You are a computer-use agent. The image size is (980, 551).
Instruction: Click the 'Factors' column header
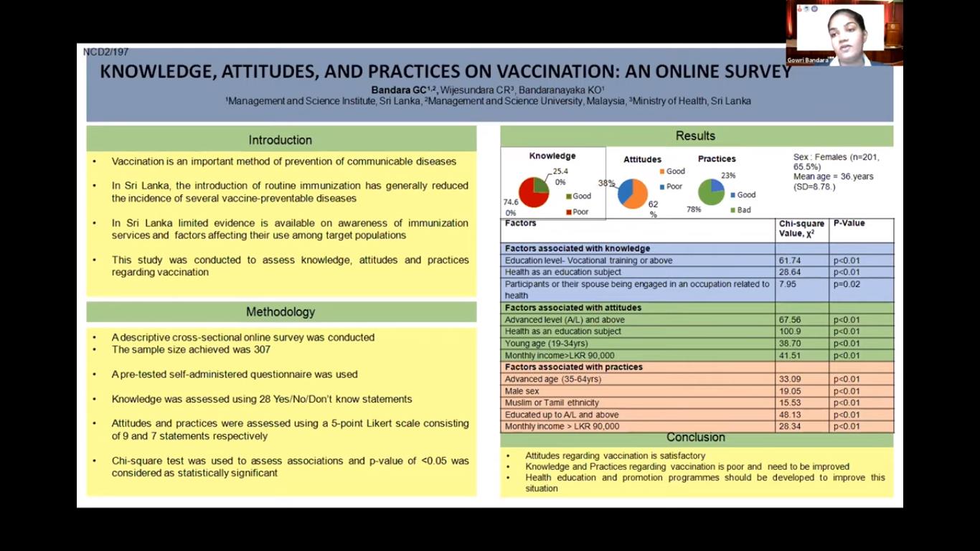520,223
